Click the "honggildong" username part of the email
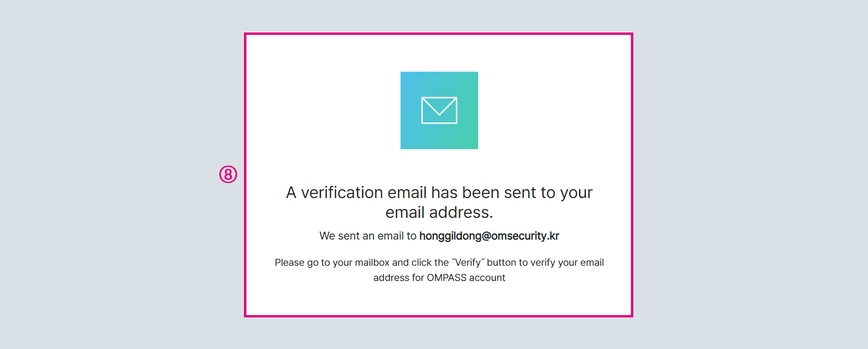Viewport: 868px width, 349px height. point(450,236)
